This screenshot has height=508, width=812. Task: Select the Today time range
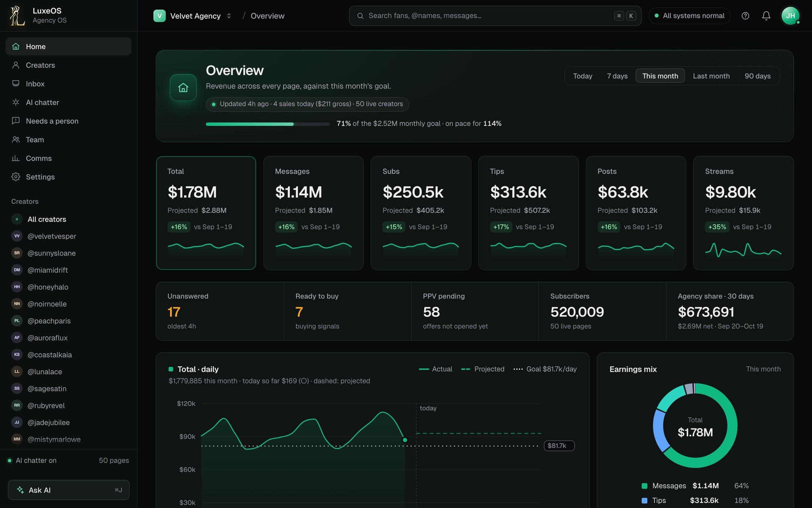[x=582, y=76]
